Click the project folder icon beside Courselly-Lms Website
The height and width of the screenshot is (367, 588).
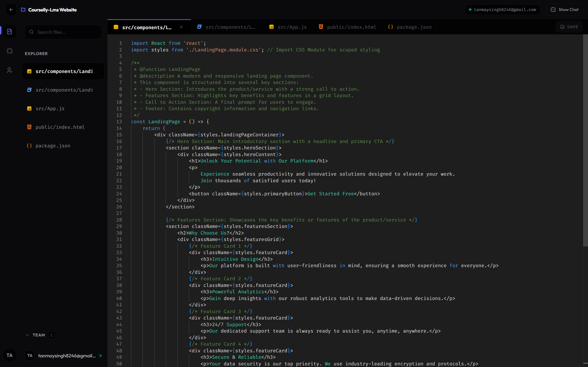point(23,10)
